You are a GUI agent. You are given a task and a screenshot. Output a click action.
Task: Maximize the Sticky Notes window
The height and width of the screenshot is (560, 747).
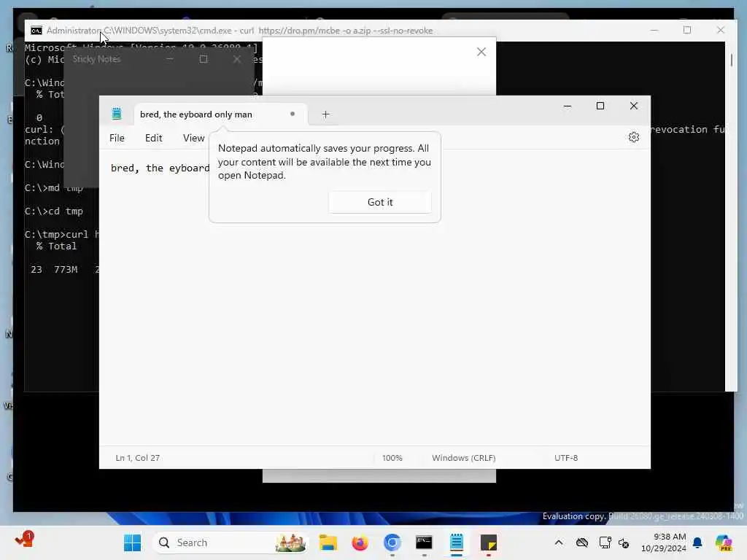(204, 59)
